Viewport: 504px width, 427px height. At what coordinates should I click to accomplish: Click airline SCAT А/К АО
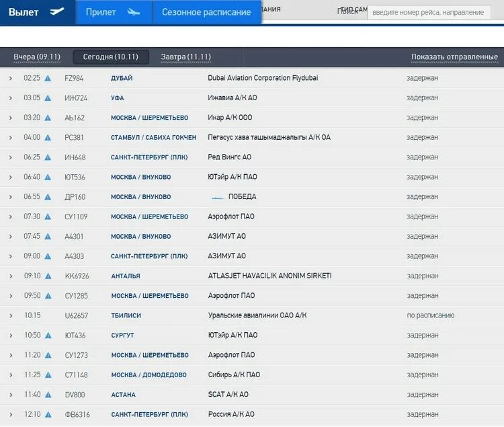(x=228, y=395)
